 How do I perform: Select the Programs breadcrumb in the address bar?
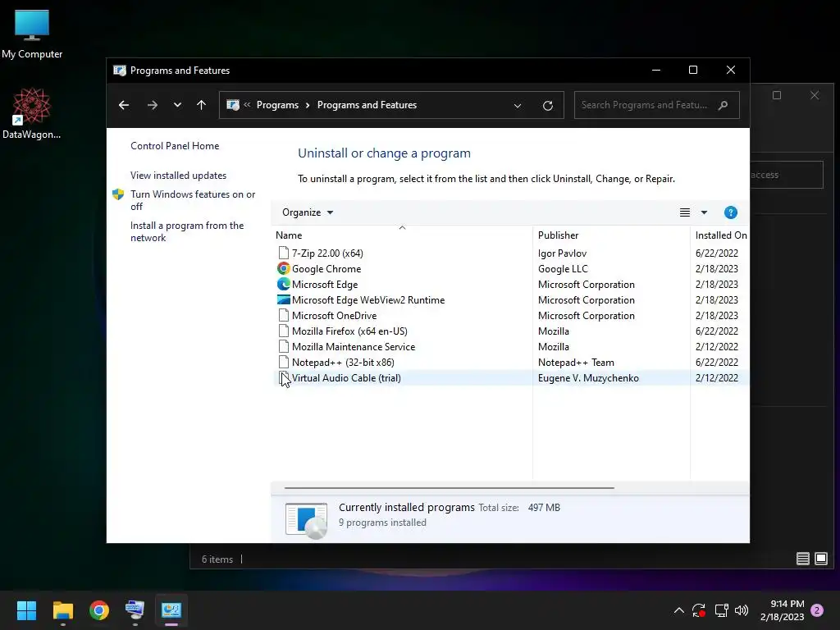coord(277,105)
